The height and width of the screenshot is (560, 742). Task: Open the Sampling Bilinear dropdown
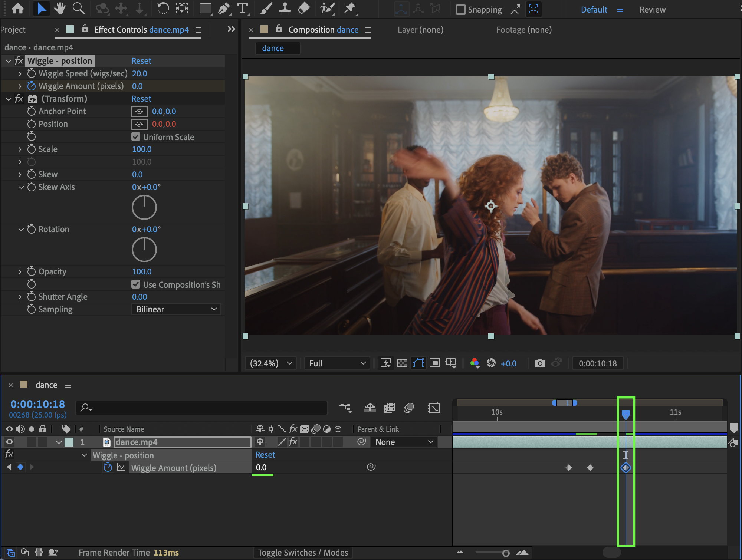coord(176,309)
